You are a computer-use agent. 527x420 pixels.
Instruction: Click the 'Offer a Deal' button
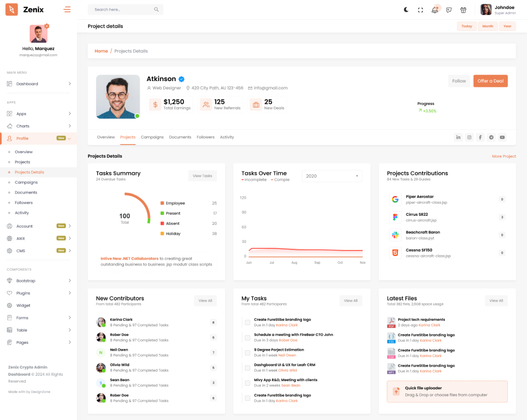(490, 81)
